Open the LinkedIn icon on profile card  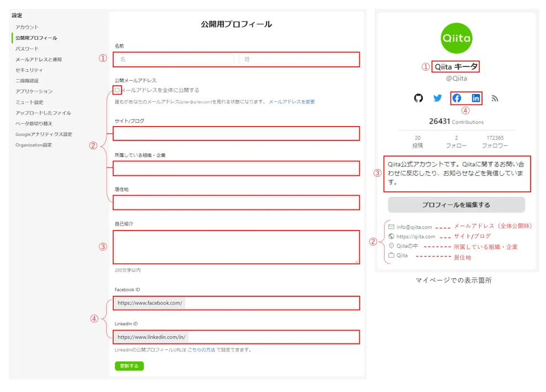(x=476, y=98)
